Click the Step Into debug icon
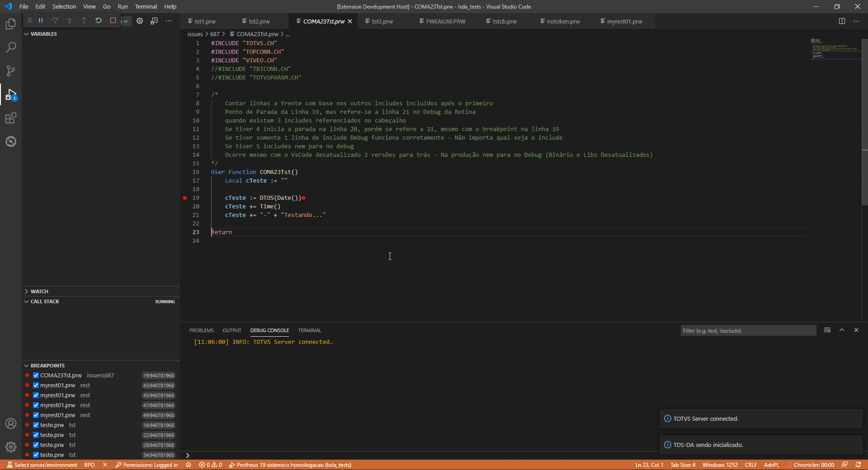 pyautogui.click(x=70, y=20)
